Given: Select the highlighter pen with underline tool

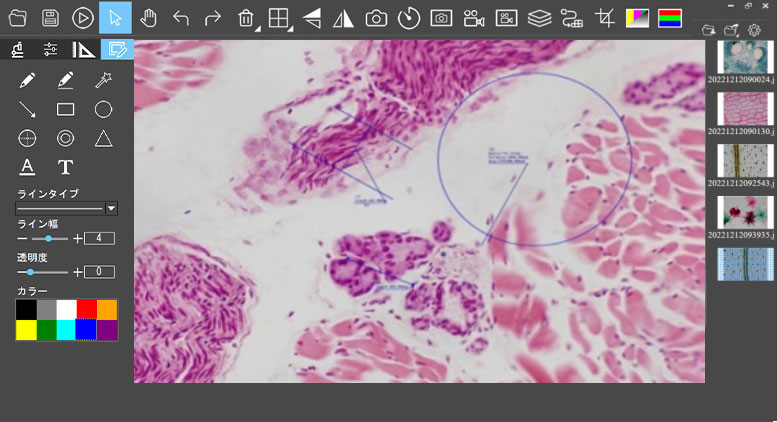Looking at the screenshot, I should [65, 80].
